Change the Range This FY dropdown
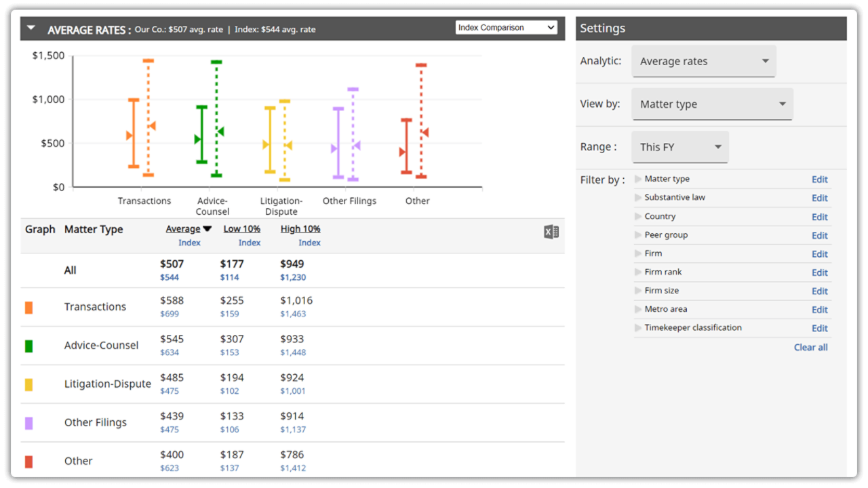868x488 pixels. (x=680, y=147)
